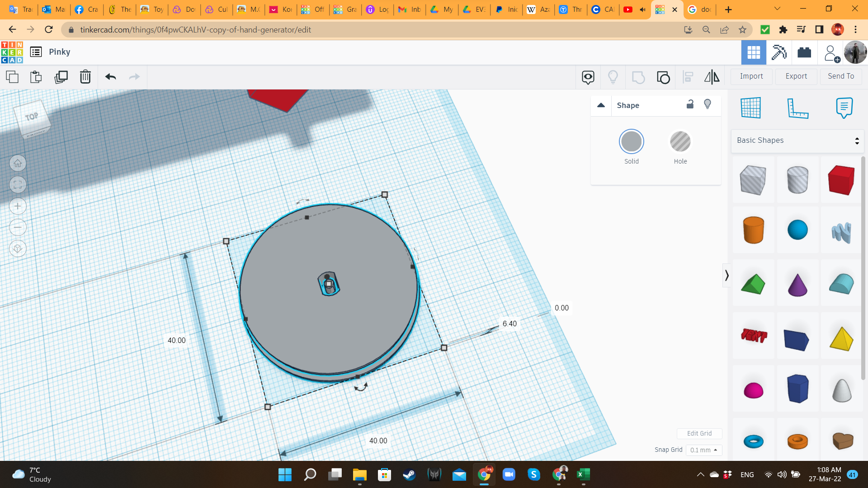Open the Basic Shapes dropdown
Viewport: 868px width, 488px height.
797,141
